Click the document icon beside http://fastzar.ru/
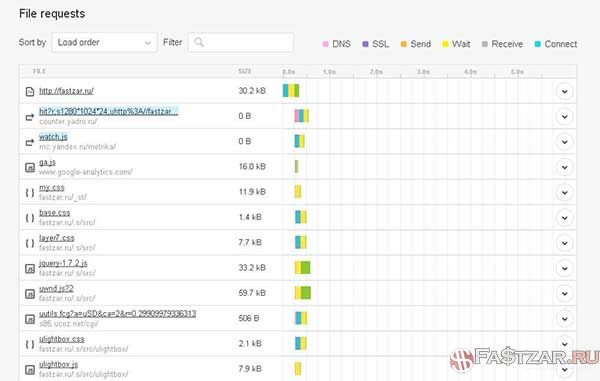Screen dimensions: 600x381 point(30,92)
